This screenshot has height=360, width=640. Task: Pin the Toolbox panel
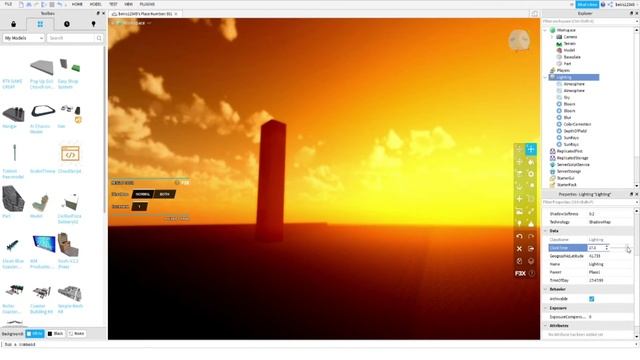click(x=98, y=13)
